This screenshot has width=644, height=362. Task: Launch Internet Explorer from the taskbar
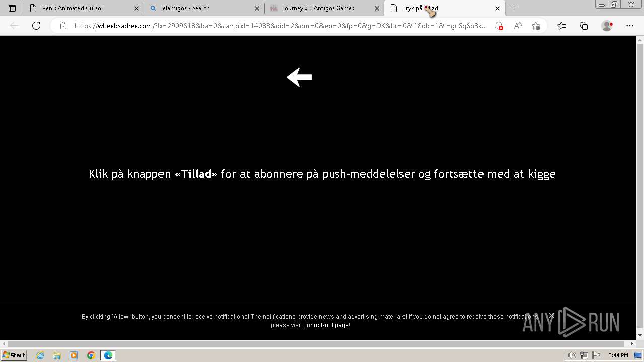(40, 355)
